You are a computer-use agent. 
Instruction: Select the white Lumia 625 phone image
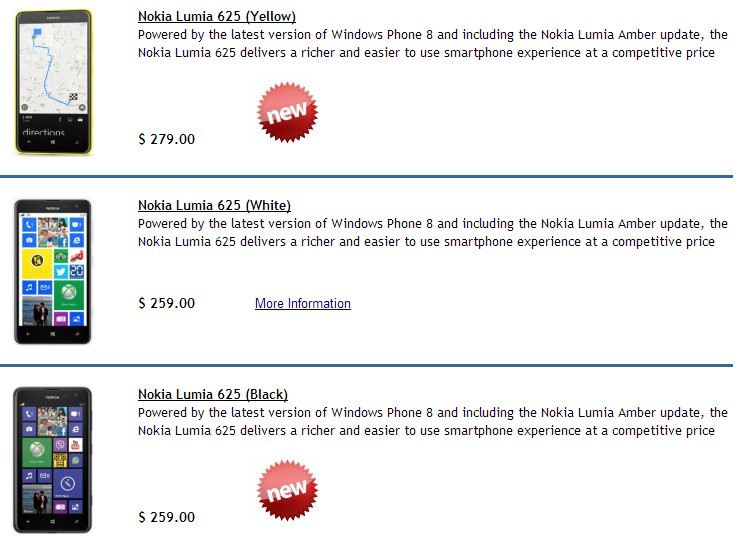click(53, 271)
